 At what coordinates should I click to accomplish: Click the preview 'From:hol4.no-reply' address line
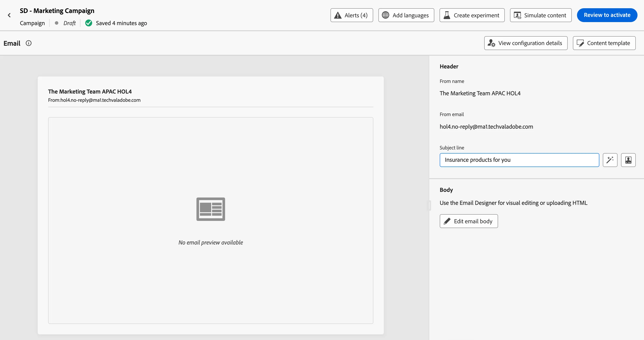click(x=94, y=100)
